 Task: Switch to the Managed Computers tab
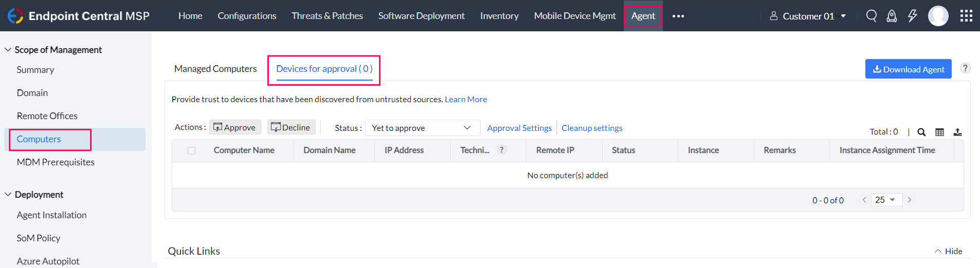[x=215, y=69]
